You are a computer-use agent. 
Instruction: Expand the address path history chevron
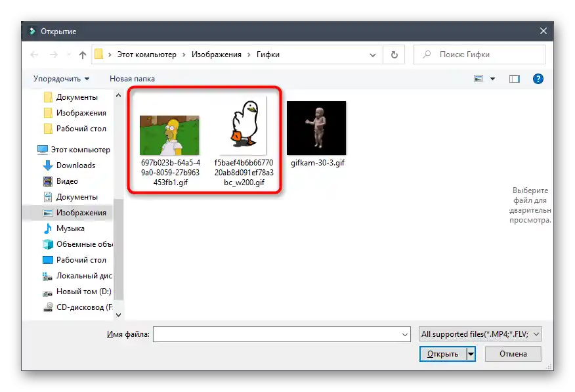pos(373,55)
